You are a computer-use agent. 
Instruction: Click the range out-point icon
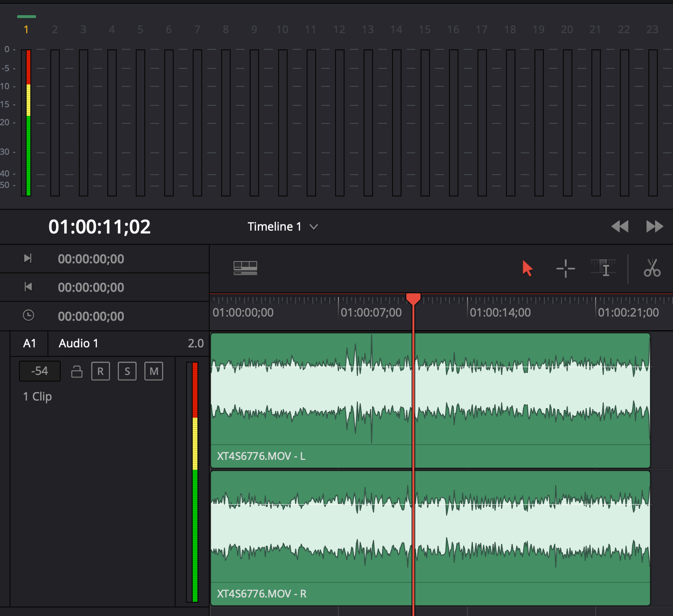point(28,287)
